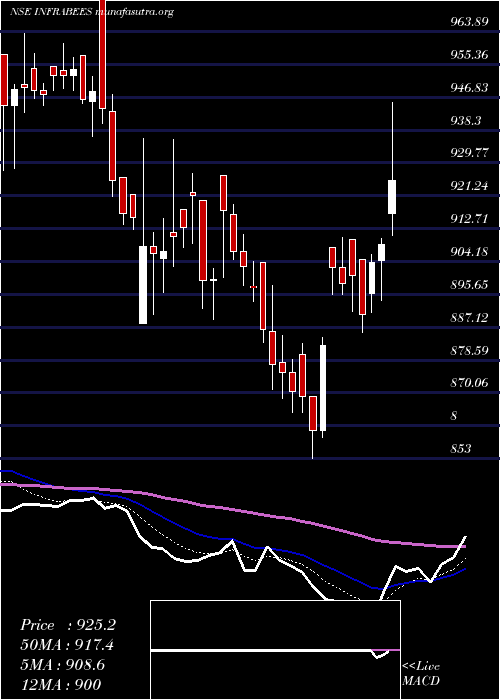The width and height of the screenshot is (500, 700).
Task: Click the 887.12 price axis label
Action: (468, 317)
